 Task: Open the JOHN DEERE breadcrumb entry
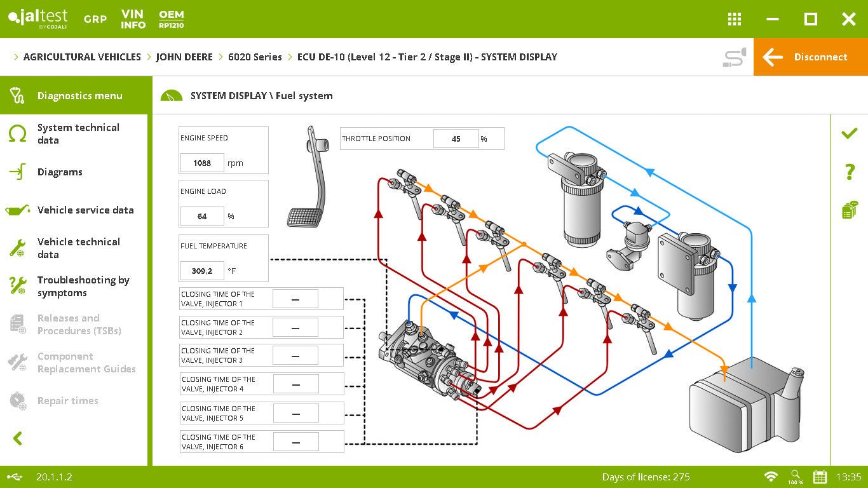click(x=184, y=57)
